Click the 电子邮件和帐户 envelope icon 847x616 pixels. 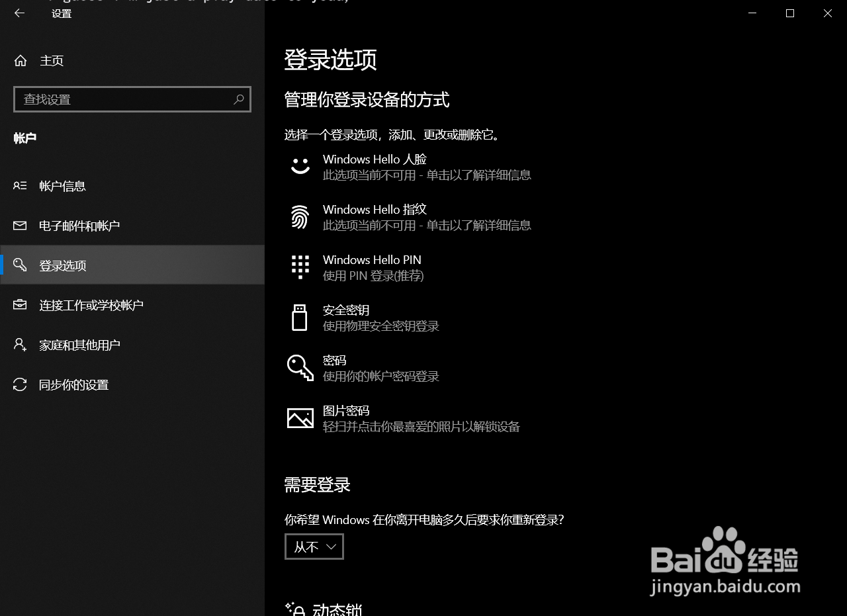point(20,226)
